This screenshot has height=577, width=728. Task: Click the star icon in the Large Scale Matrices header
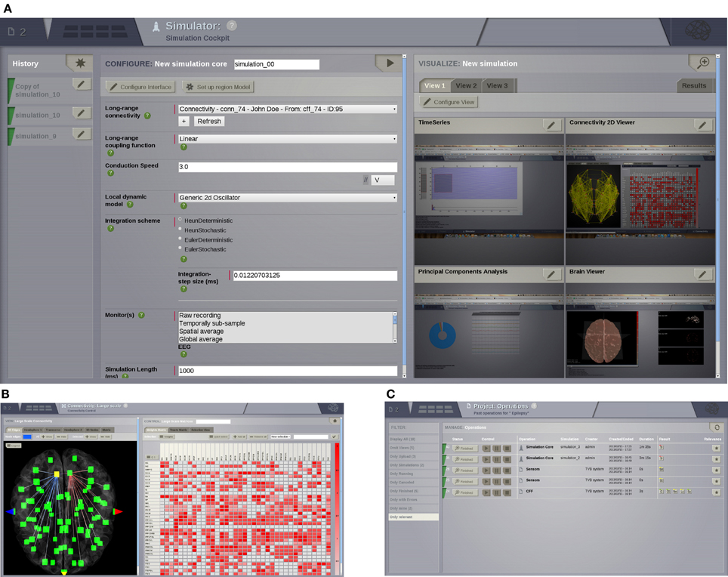pyautogui.click(x=335, y=421)
